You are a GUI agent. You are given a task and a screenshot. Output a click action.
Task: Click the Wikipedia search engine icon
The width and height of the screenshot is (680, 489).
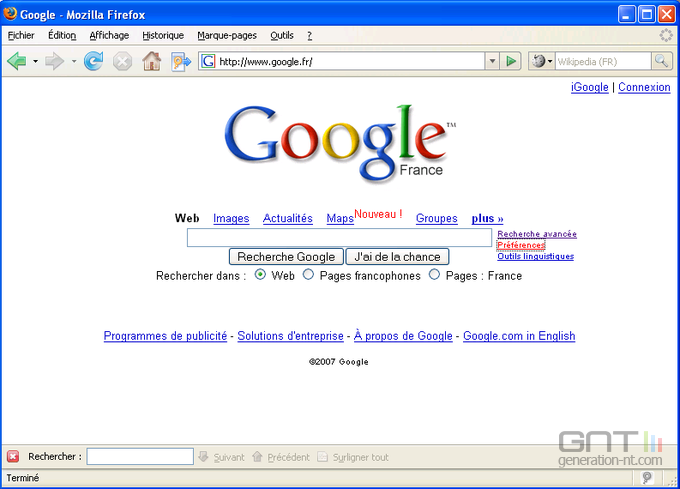pos(538,61)
